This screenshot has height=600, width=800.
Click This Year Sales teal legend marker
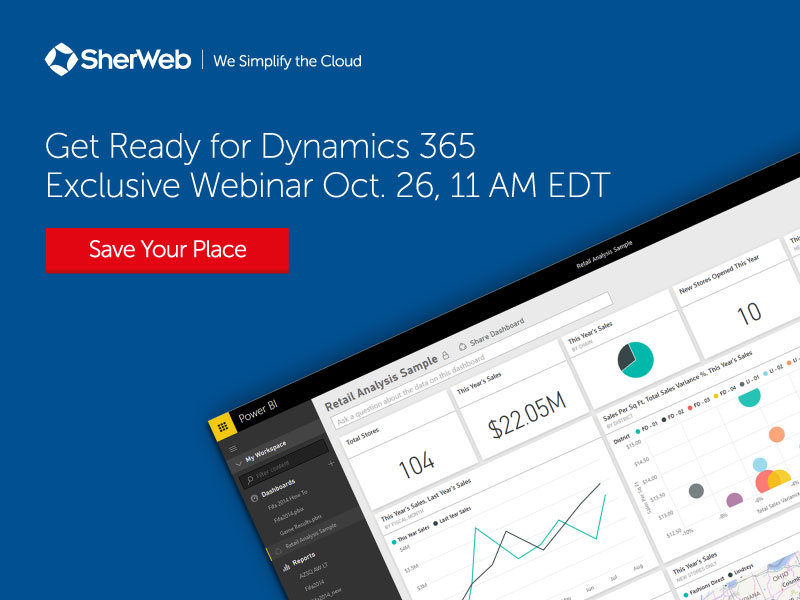pos(393,543)
